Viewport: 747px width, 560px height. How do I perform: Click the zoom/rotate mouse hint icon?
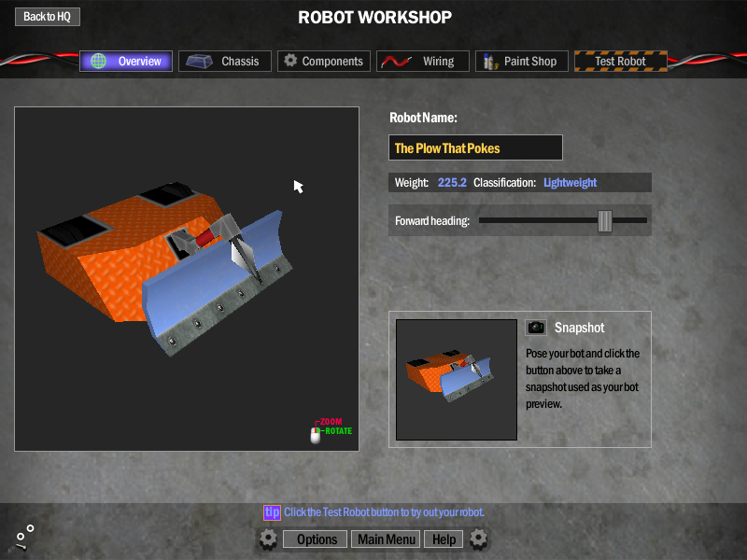pos(316,434)
